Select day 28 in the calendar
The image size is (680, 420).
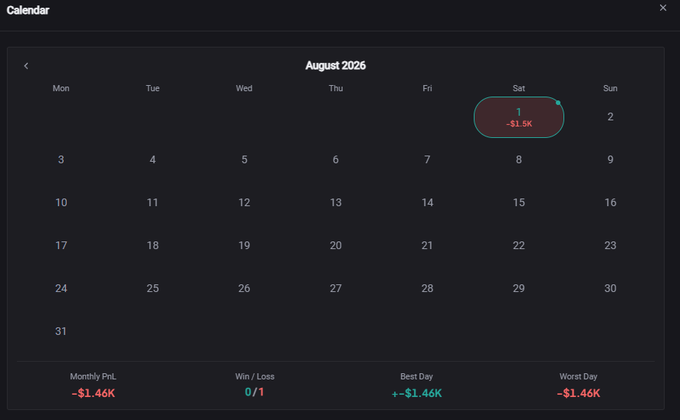point(427,289)
